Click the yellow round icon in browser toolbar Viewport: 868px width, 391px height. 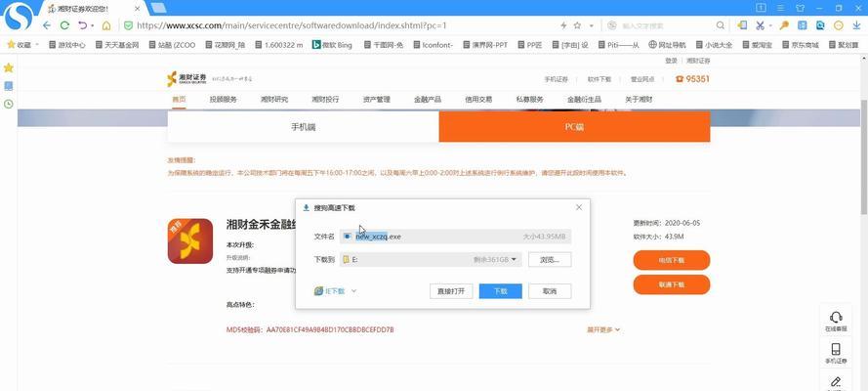click(839, 25)
